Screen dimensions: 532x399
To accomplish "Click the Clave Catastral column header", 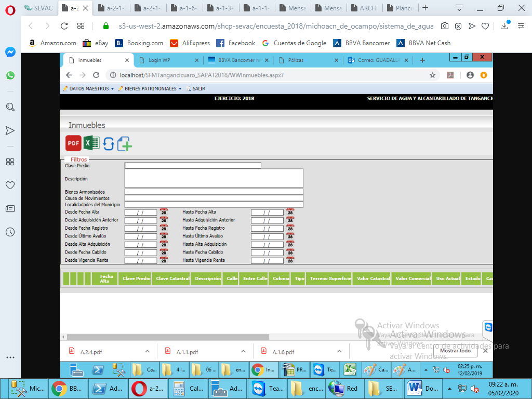I will [171, 278].
